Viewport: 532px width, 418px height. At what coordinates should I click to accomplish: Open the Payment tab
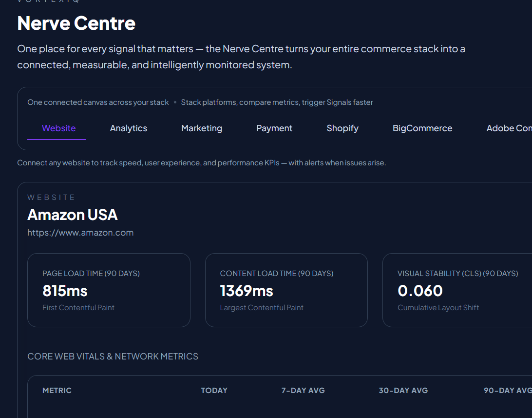274,128
